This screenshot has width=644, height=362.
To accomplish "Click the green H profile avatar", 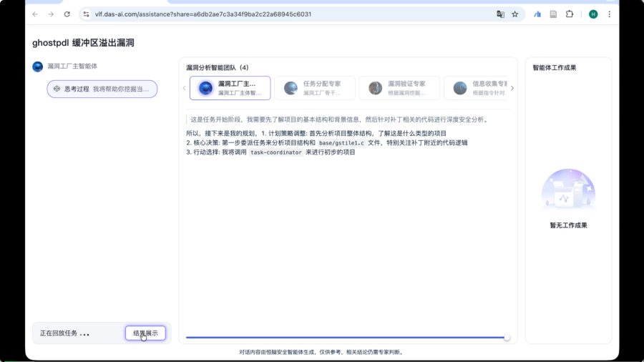I will pos(593,14).
